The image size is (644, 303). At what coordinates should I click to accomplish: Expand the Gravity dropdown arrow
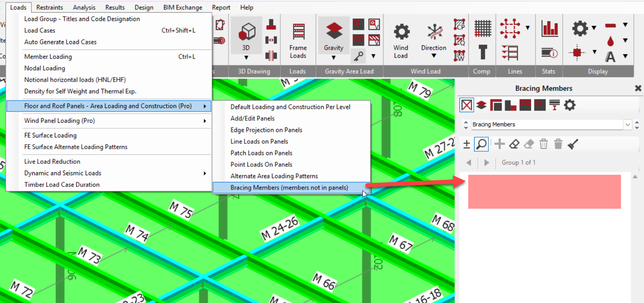(334, 57)
